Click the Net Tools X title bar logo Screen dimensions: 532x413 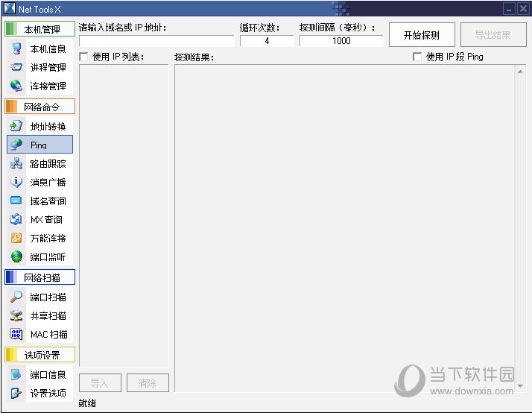10,8
